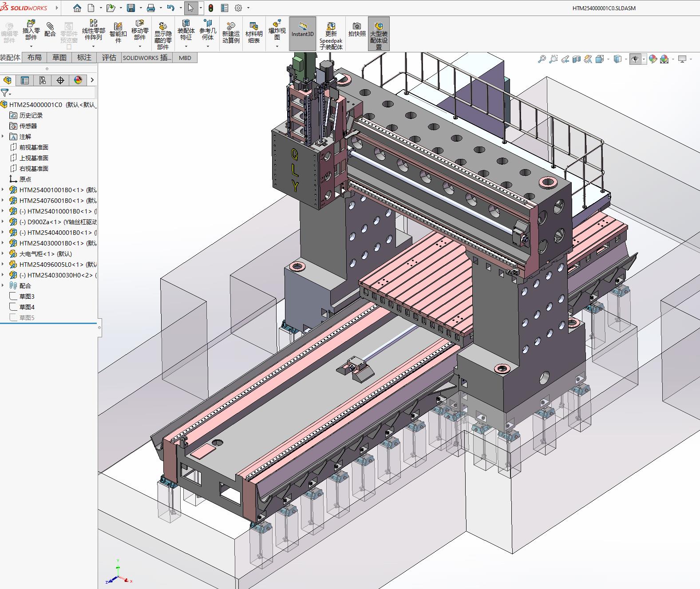Click 智能扣件 (Smart Fasteners) tool
This screenshot has width=700, height=589.
(118, 33)
